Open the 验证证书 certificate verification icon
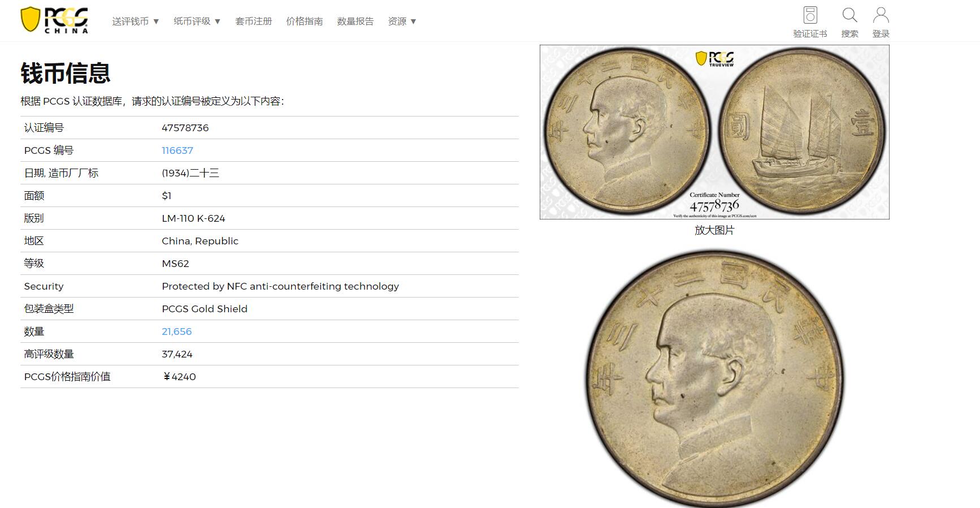Screen dimensions: 980x508 click(x=810, y=15)
